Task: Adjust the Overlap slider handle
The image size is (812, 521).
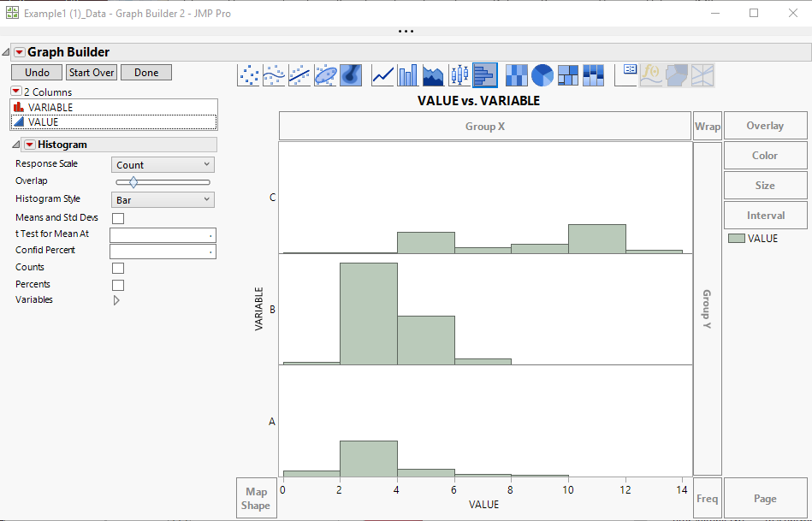Action: coord(133,181)
